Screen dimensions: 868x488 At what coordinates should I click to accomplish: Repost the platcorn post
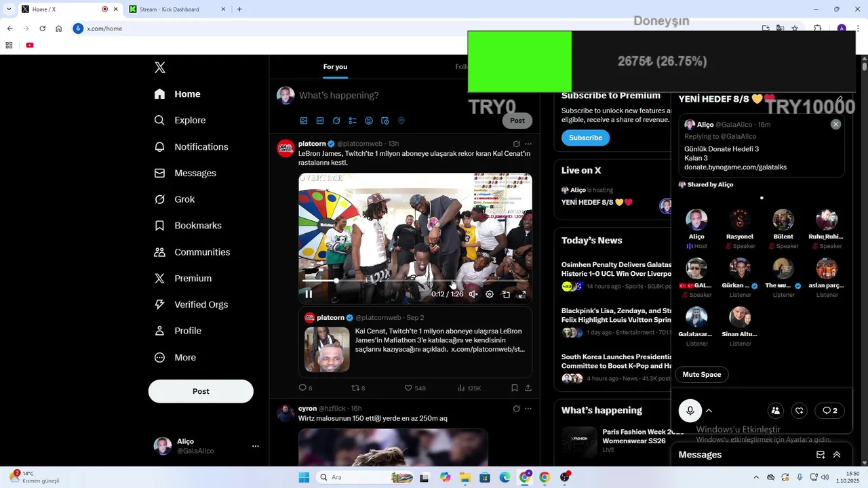coord(358,388)
